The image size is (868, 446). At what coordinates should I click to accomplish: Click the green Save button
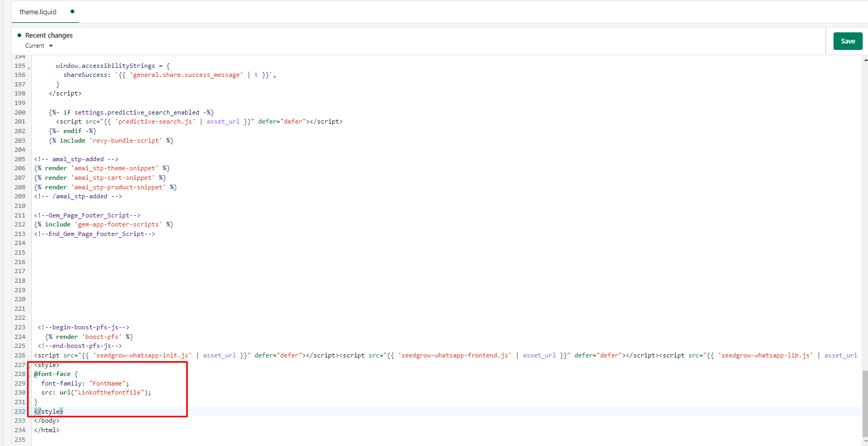pyautogui.click(x=847, y=41)
